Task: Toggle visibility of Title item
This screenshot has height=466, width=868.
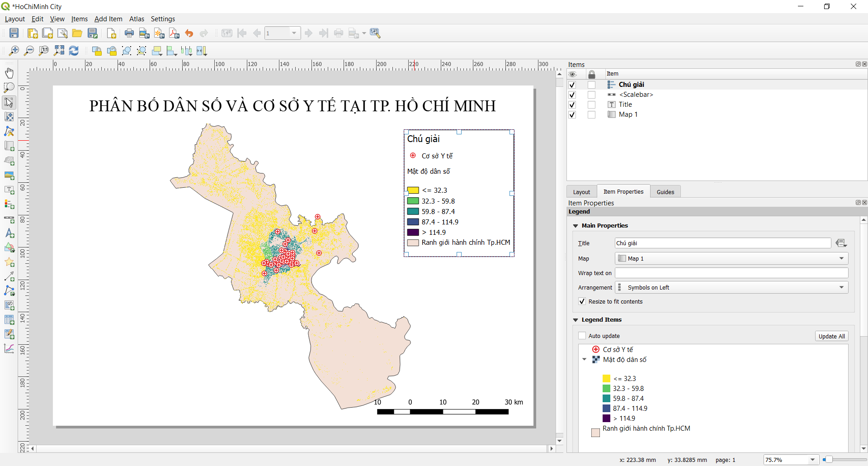Action: tap(572, 105)
